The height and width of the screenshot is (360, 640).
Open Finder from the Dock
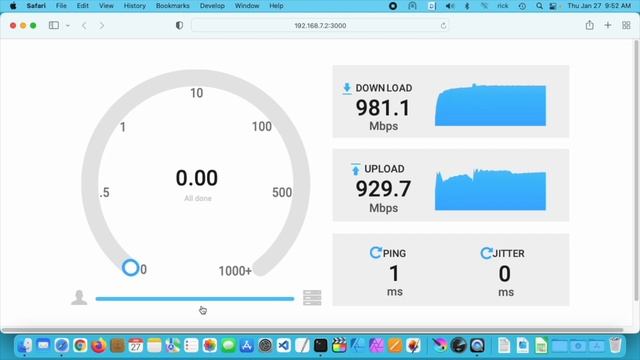click(24, 345)
